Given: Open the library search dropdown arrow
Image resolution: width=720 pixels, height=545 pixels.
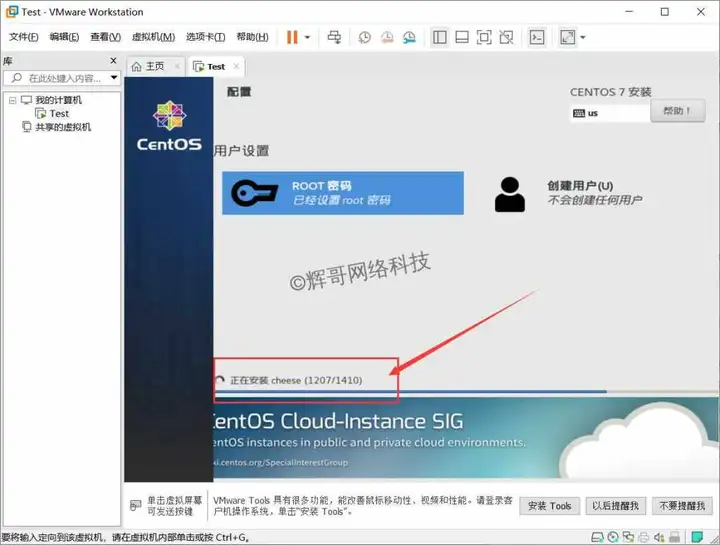Looking at the screenshot, I should [114, 78].
